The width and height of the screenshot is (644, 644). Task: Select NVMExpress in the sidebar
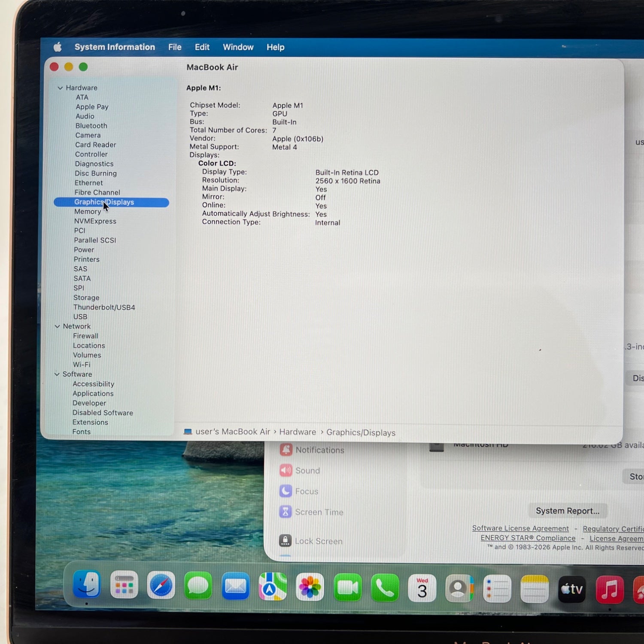click(95, 221)
